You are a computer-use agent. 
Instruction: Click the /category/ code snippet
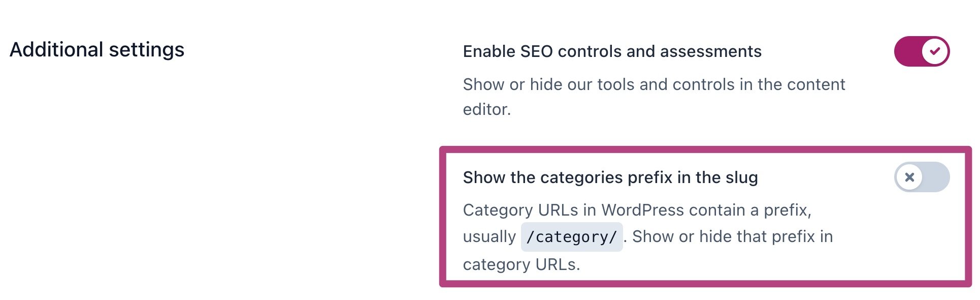point(571,237)
